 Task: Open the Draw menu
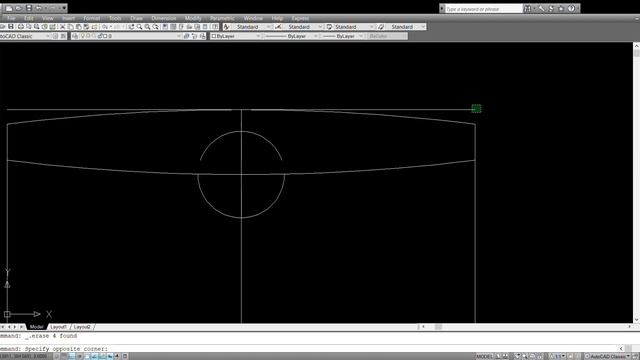click(x=136, y=18)
